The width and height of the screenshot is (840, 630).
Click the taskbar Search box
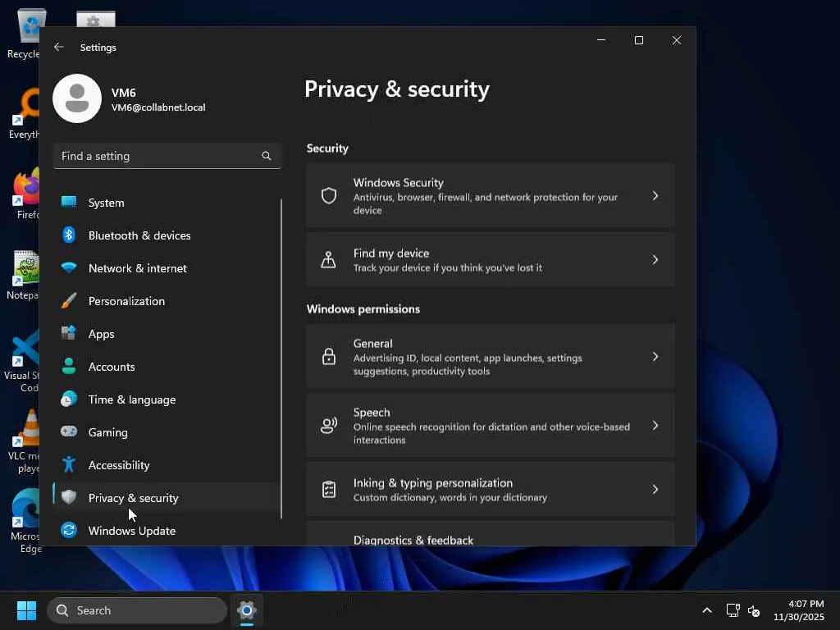(137, 610)
